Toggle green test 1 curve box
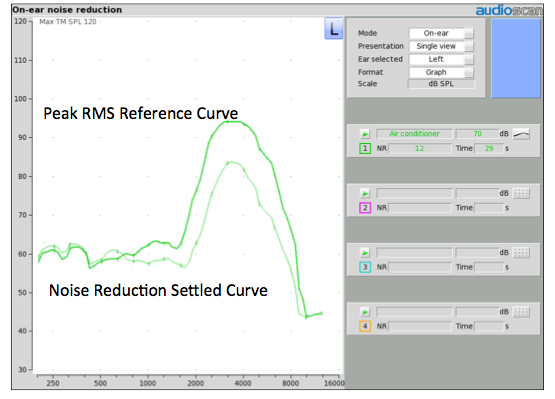The width and height of the screenshot is (555, 399). pyautogui.click(x=365, y=148)
